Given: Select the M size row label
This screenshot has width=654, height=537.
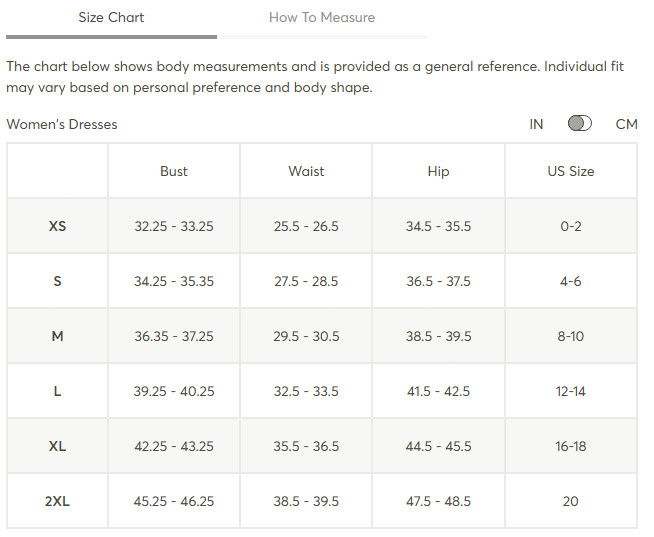Looking at the screenshot, I should (x=57, y=336).
